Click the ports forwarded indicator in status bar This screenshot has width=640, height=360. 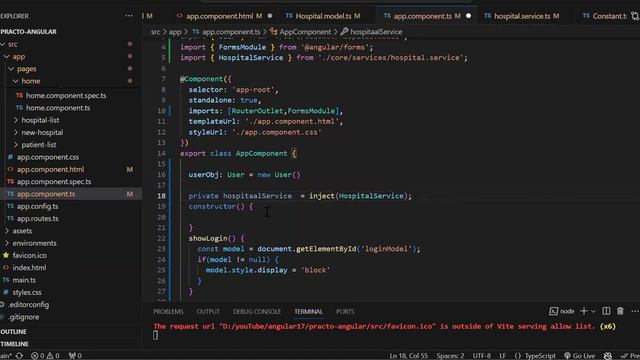[x=75, y=356]
